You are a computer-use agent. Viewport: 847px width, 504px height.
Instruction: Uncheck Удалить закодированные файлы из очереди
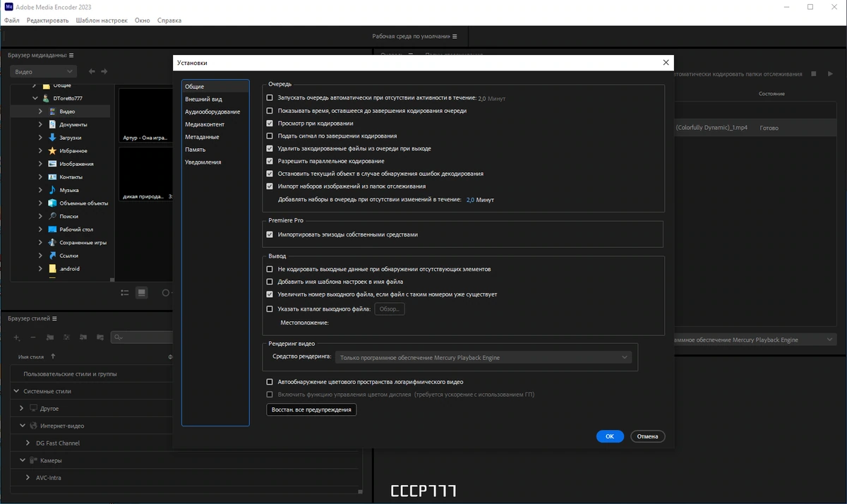tap(270, 148)
